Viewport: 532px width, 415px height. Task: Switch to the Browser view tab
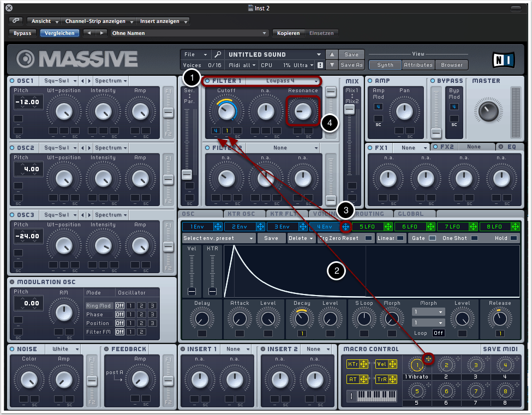452,65
